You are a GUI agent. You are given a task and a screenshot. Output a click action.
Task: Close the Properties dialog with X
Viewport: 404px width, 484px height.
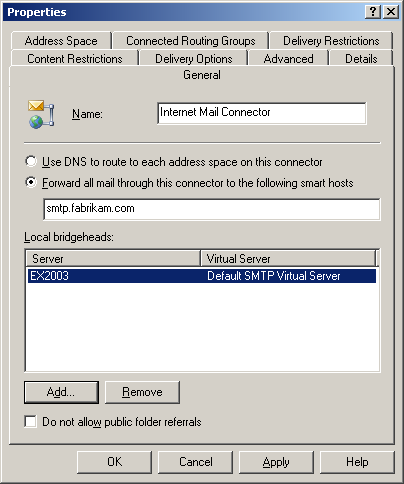click(x=391, y=12)
